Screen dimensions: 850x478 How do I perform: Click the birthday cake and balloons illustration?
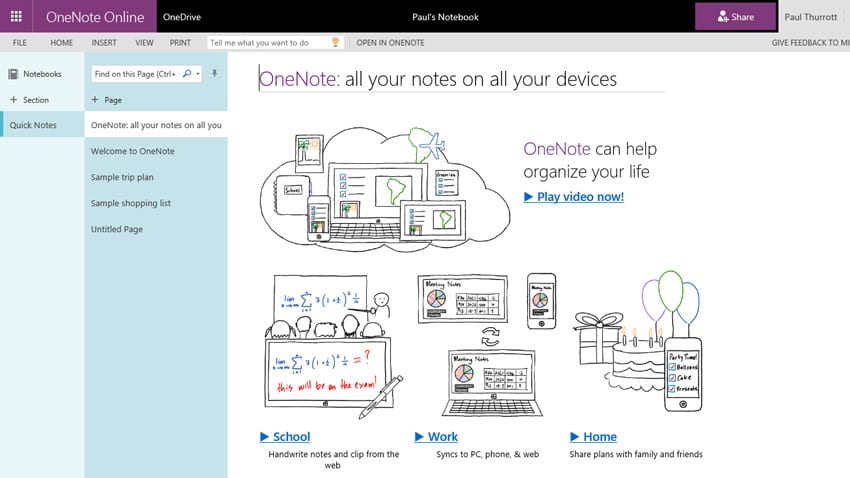tap(638, 341)
